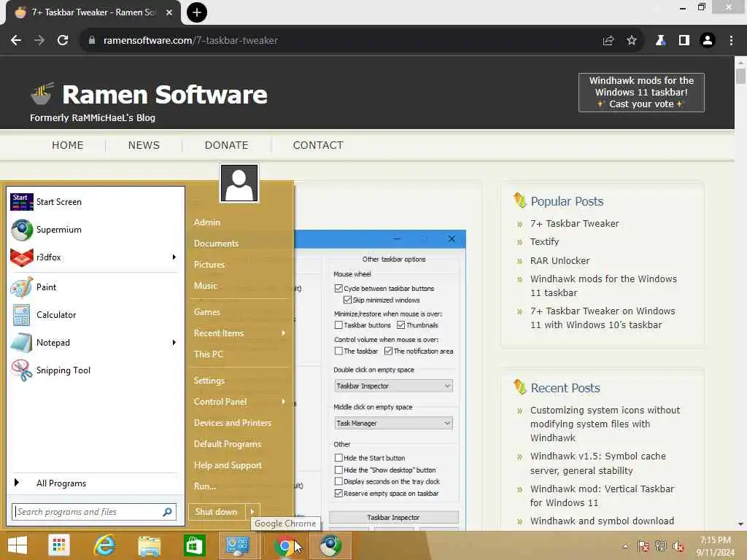
Task: Open RAR Unlocker post link
Action: [560, 260]
